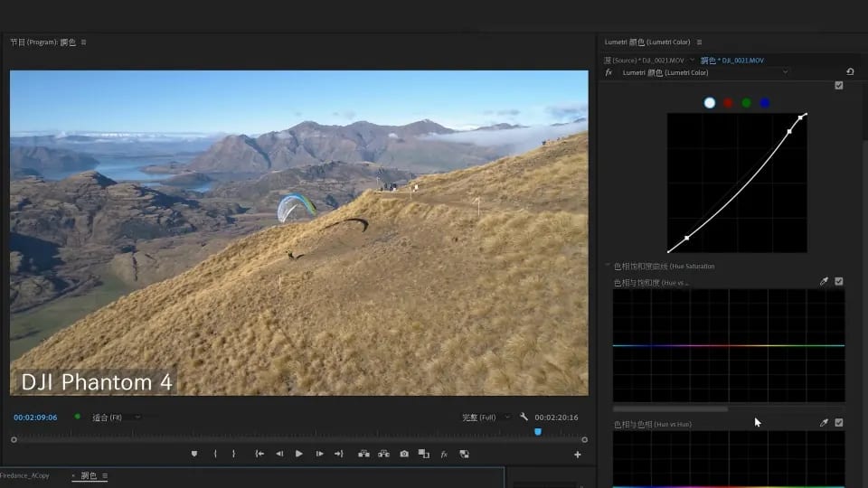Screen dimensions: 868x488
Task: Open Program monitor settings wrench
Action: pyautogui.click(x=524, y=417)
